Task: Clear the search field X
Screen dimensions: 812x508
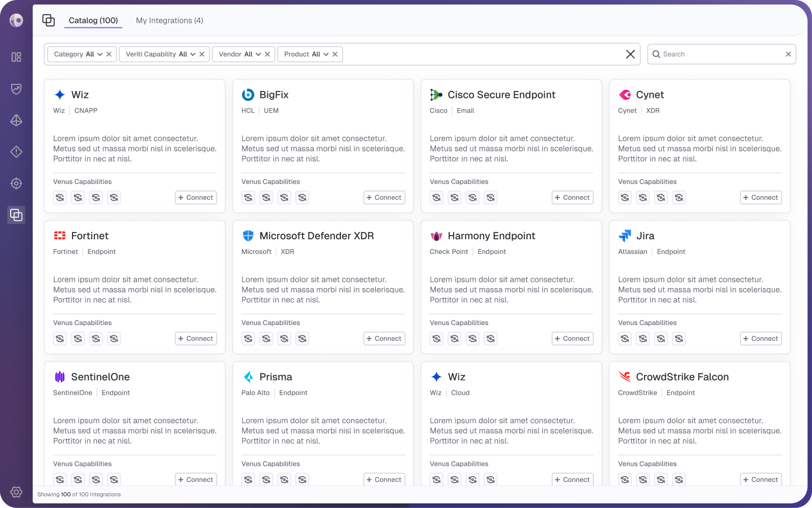Action: click(x=788, y=54)
